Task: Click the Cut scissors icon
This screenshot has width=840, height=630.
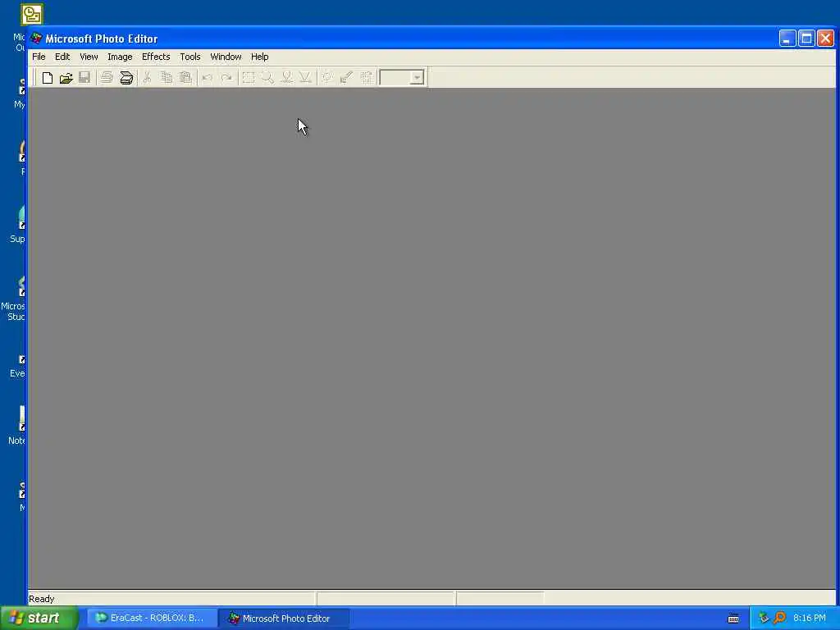Action: pyautogui.click(x=148, y=78)
